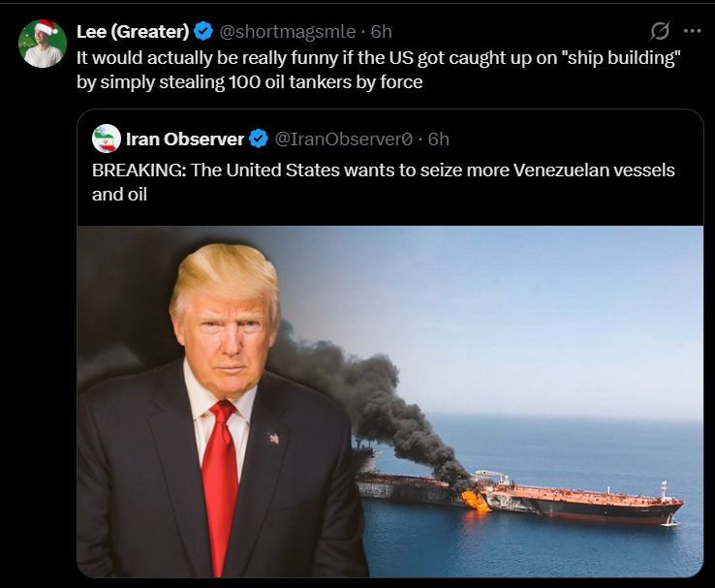Open the @shortmagsmle handle link
715x588 pixels.
pyautogui.click(x=288, y=31)
